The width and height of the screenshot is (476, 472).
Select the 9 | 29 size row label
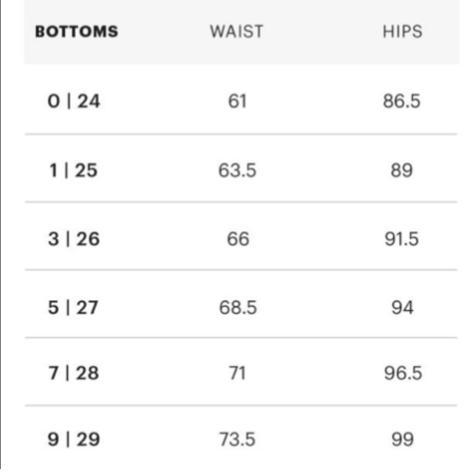point(73,439)
